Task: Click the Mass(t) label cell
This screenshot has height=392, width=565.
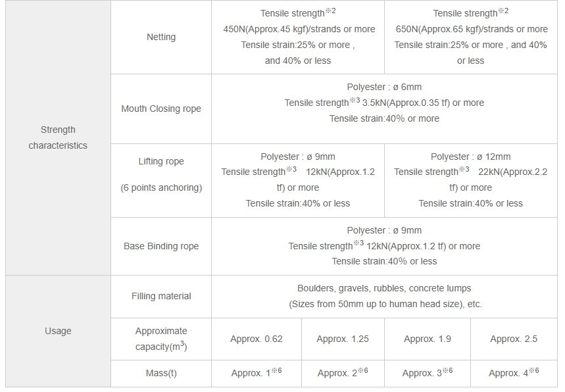Action: (x=161, y=373)
